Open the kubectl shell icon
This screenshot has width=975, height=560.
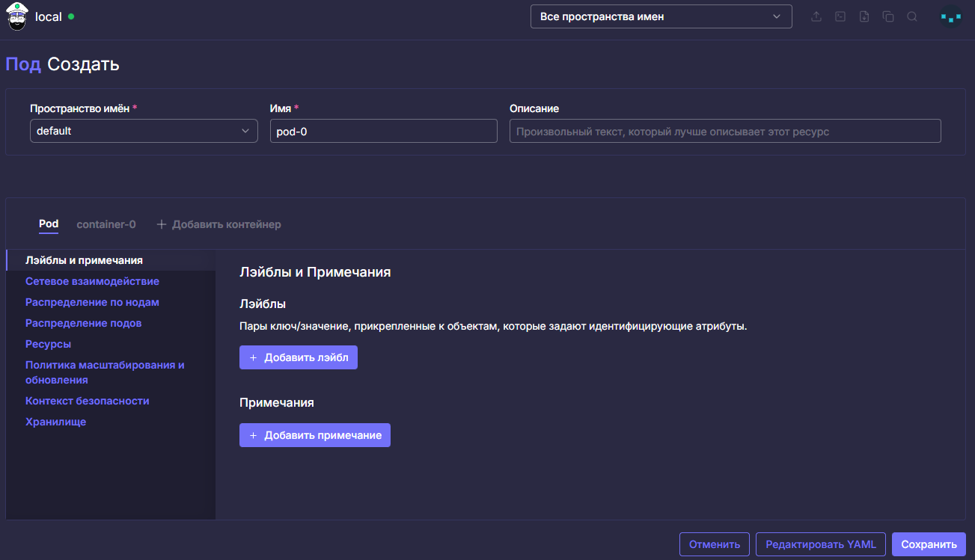pos(840,16)
